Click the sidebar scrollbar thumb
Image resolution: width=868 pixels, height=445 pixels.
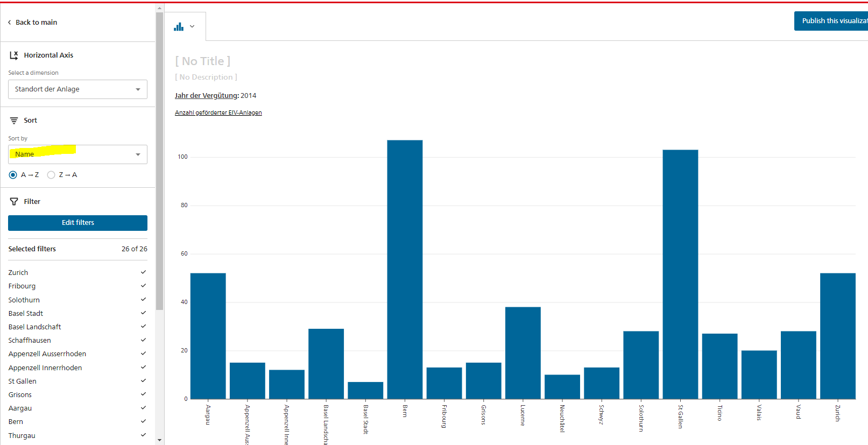pyautogui.click(x=159, y=161)
